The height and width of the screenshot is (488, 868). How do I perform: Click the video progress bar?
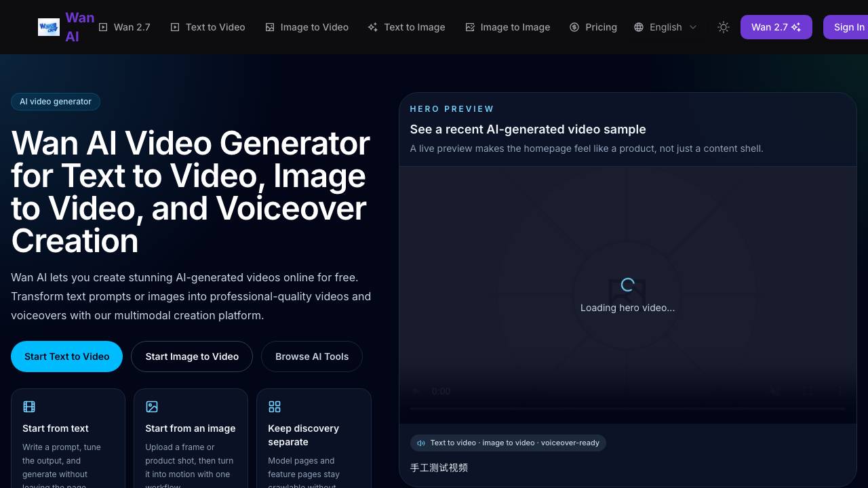pos(628,409)
